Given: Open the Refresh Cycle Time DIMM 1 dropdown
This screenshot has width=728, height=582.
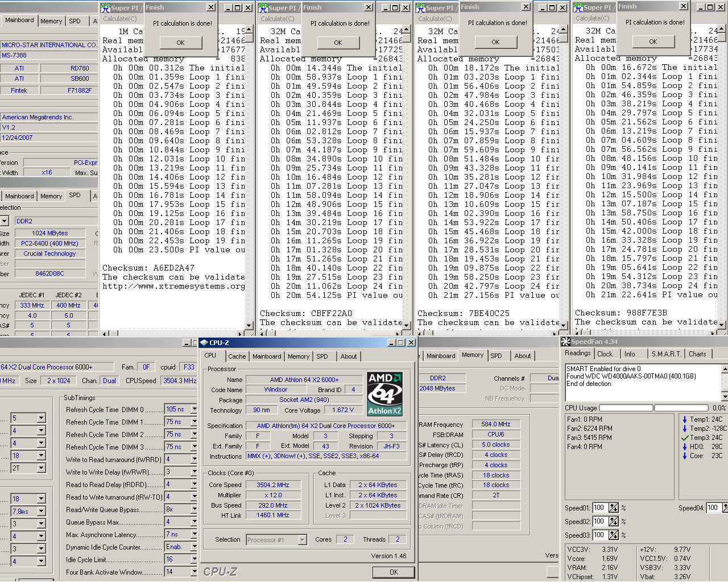Looking at the screenshot, I should [194, 422].
